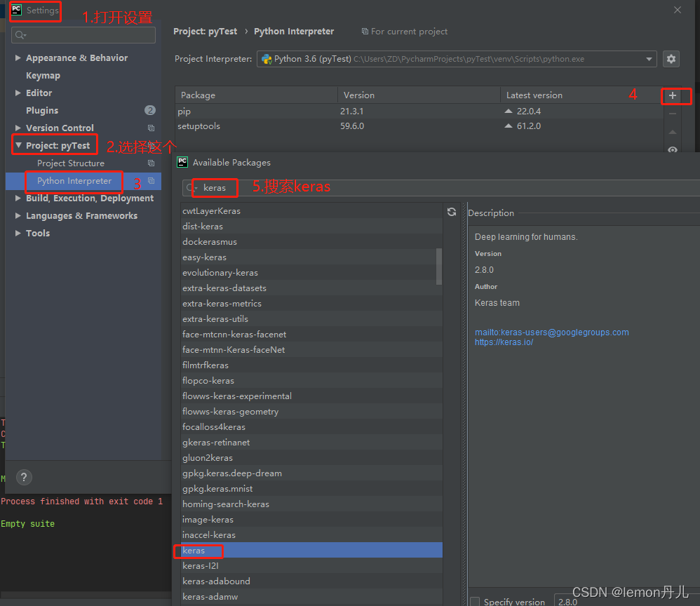Image resolution: width=700 pixels, height=606 pixels.
Task: Select gpkg.keras.deep-dream package
Action: tap(311, 473)
